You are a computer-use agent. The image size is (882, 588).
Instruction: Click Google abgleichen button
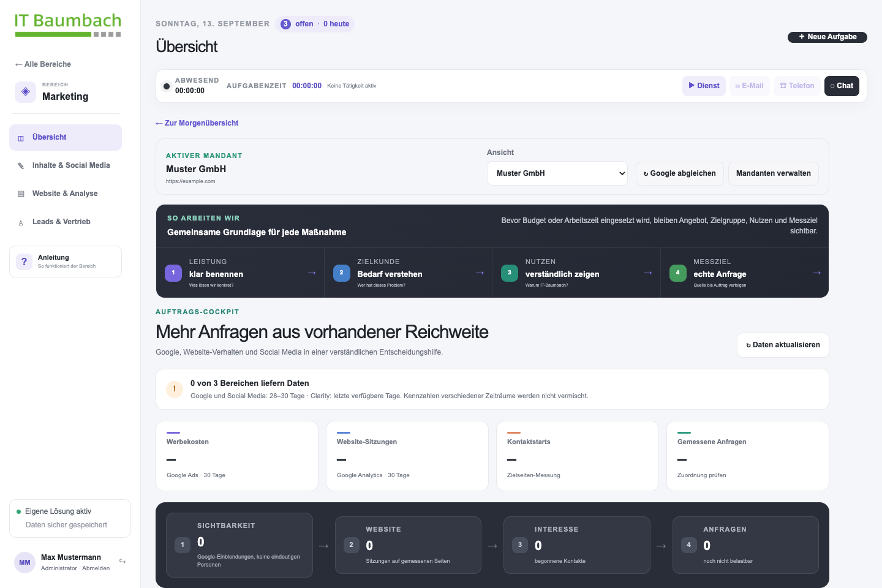pos(680,173)
